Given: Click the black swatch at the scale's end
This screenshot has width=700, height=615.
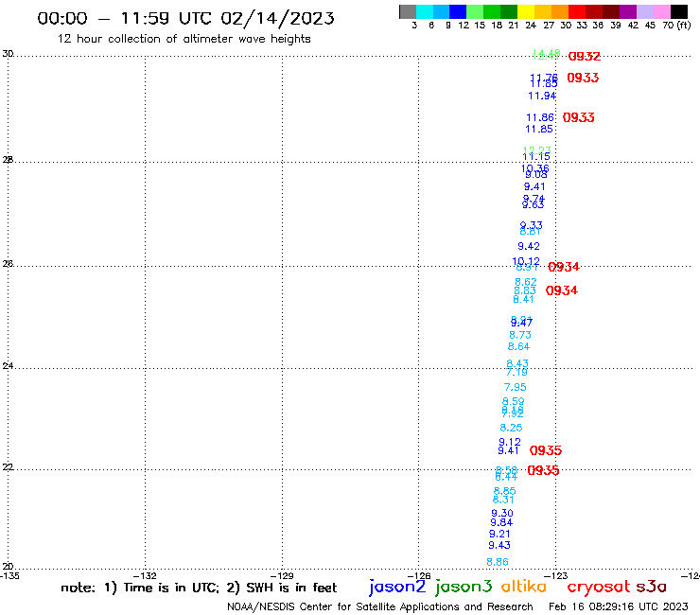Looking at the screenshot, I should 678,11.
